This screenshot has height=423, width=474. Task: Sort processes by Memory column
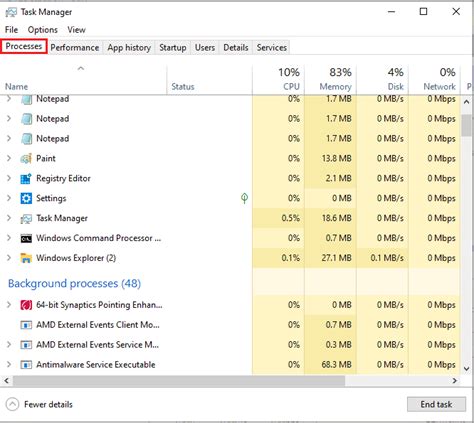[x=330, y=79]
